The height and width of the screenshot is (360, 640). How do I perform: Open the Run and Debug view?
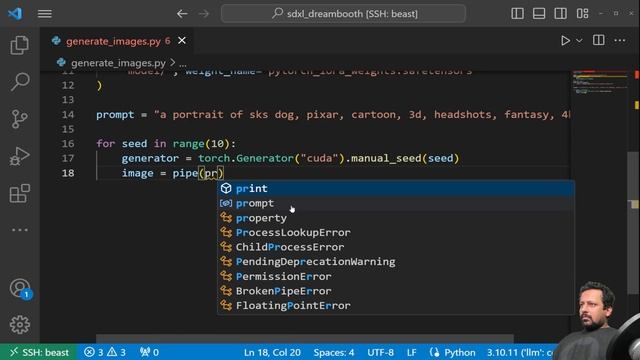(x=20, y=156)
